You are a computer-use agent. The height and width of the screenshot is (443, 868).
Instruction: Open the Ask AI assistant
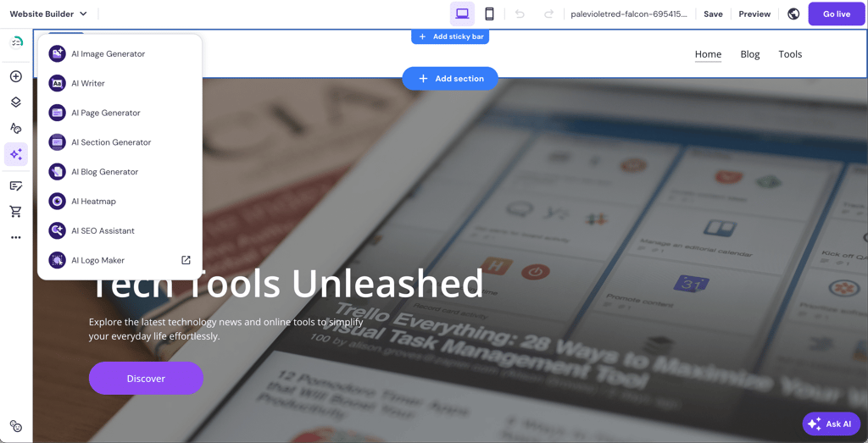[832, 424]
